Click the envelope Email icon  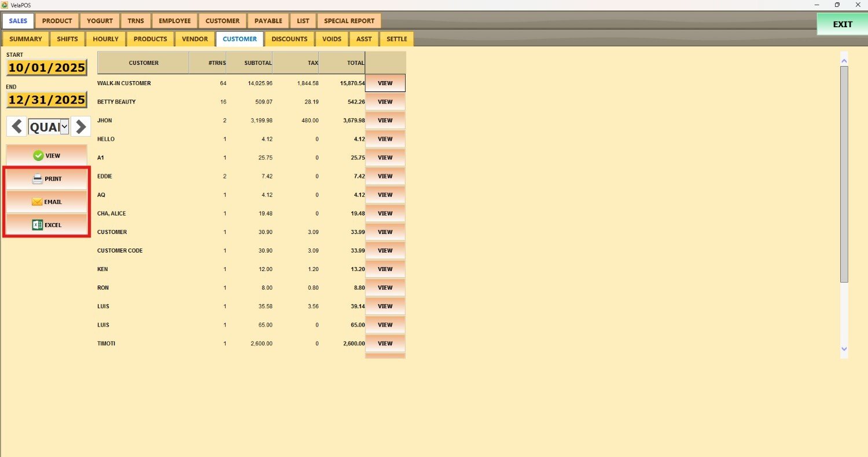(37, 202)
